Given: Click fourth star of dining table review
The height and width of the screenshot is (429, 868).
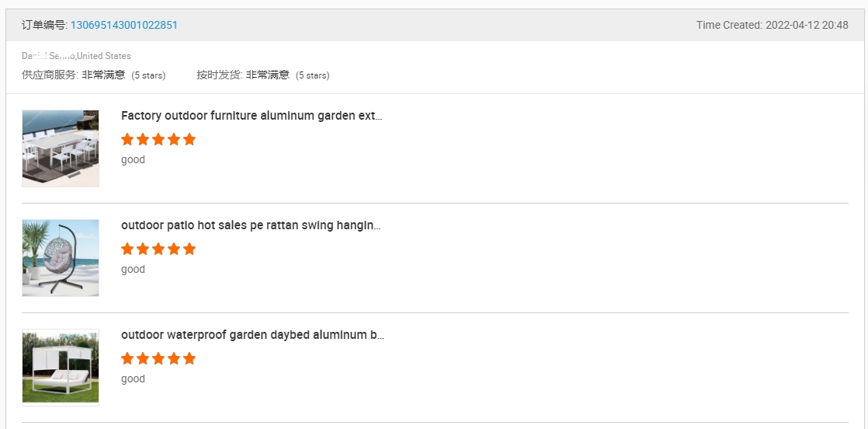Looking at the screenshot, I should tap(174, 139).
